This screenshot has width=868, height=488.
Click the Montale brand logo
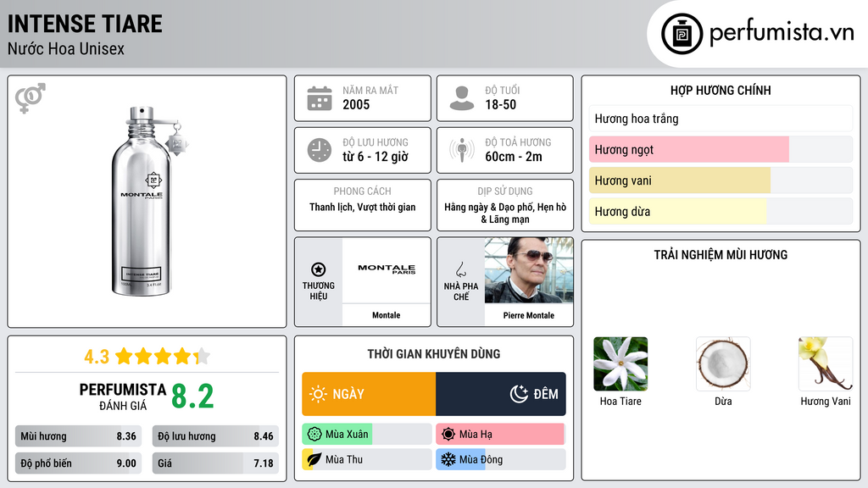[x=387, y=269]
